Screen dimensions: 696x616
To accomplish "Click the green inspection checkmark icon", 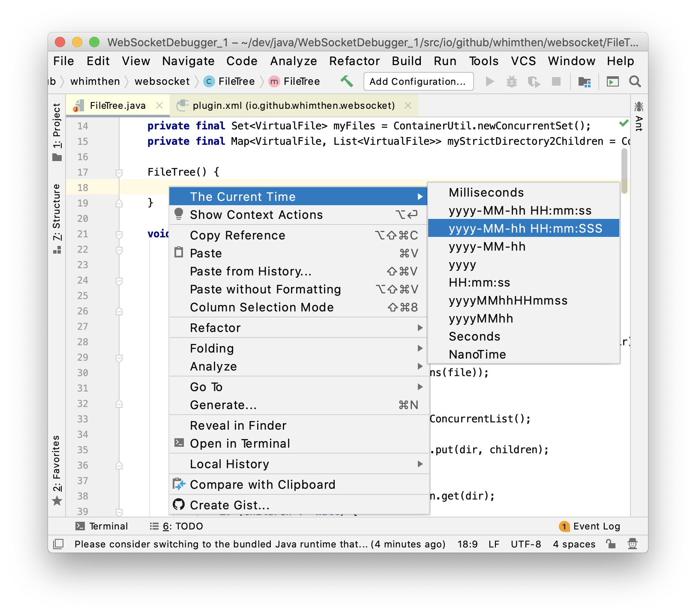I will click(624, 123).
